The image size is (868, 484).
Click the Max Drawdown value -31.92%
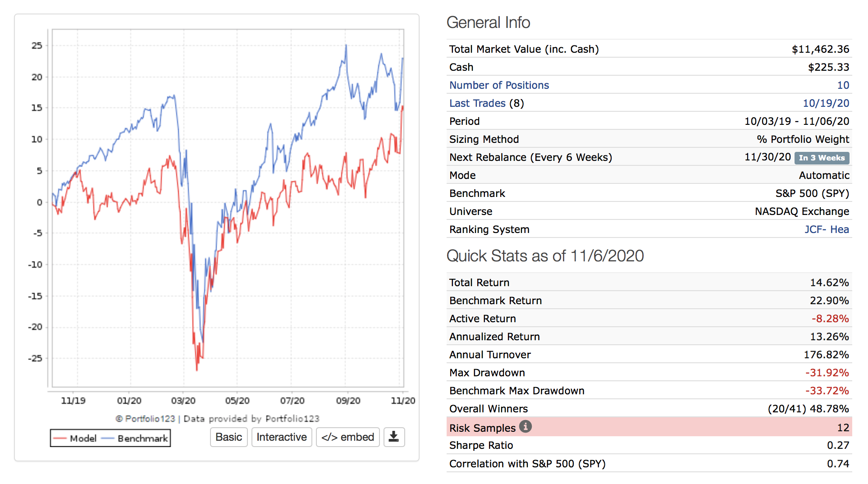pyautogui.click(x=827, y=373)
